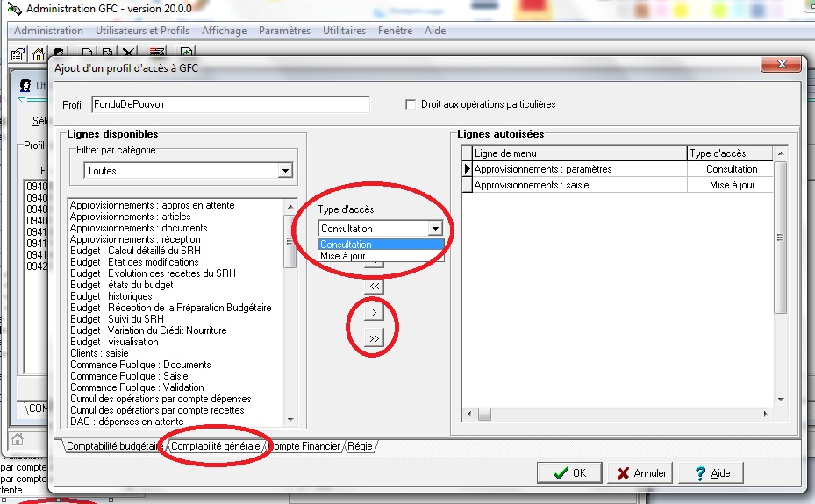Click the first toolbar icon with properties sheet
Image resolution: width=815 pixels, height=504 pixels.
click(x=18, y=53)
